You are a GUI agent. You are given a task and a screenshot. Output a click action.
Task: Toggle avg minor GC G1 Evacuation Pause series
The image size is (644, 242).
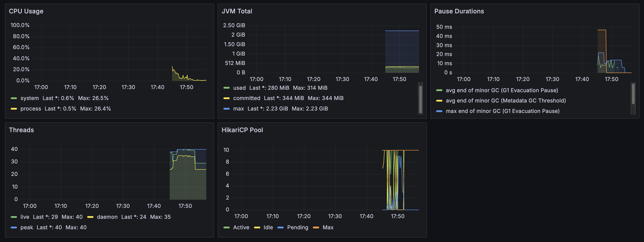(502, 90)
